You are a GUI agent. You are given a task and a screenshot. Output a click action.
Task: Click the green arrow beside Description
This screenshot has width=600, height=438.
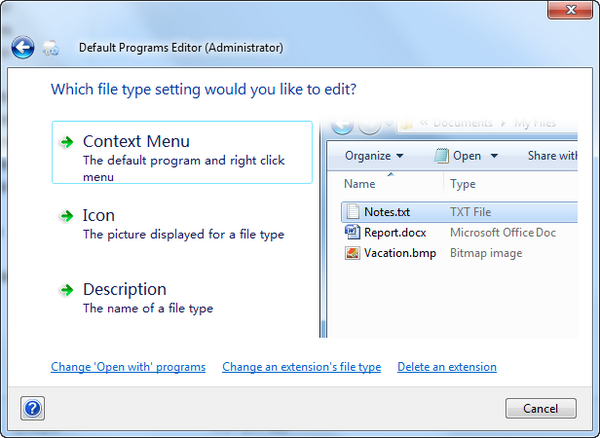tap(67, 290)
